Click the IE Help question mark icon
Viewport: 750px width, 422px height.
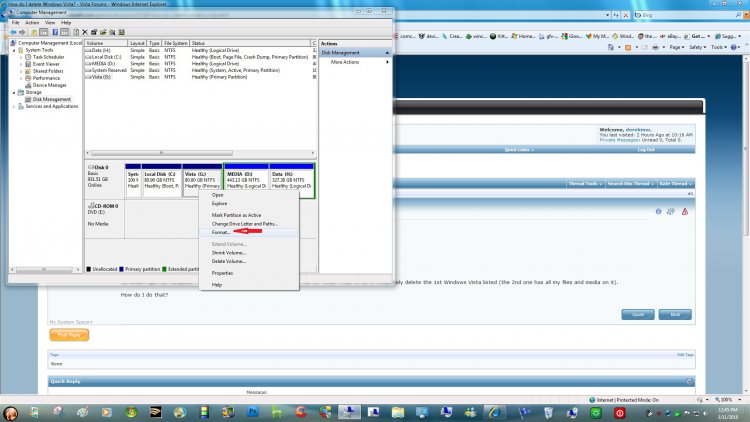(x=734, y=47)
